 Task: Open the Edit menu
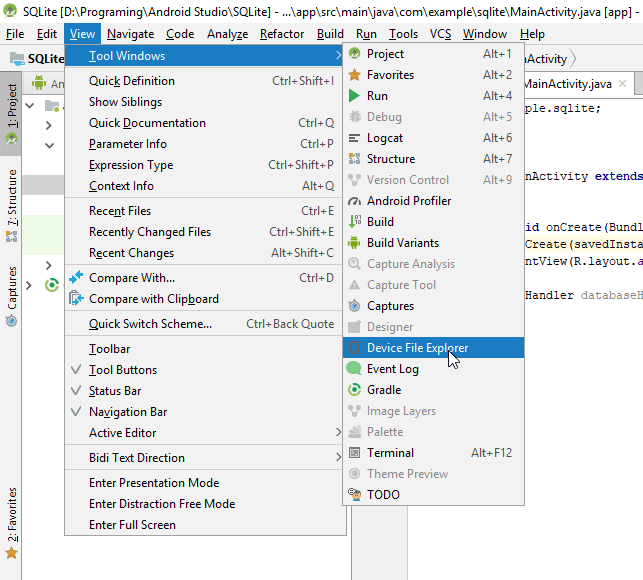coord(47,34)
